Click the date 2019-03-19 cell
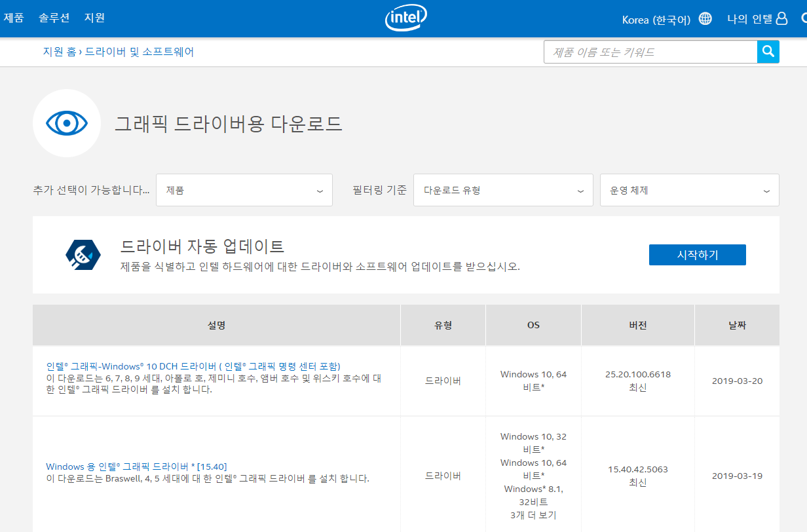Image resolution: width=807 pixels, height=532 pixels. 738,476
